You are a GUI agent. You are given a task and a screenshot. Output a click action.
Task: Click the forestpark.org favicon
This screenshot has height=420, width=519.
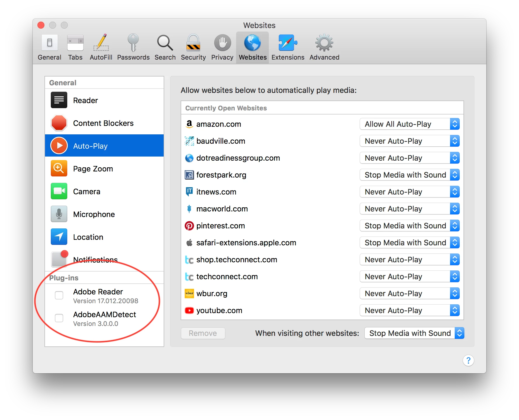tap(189, 175)
